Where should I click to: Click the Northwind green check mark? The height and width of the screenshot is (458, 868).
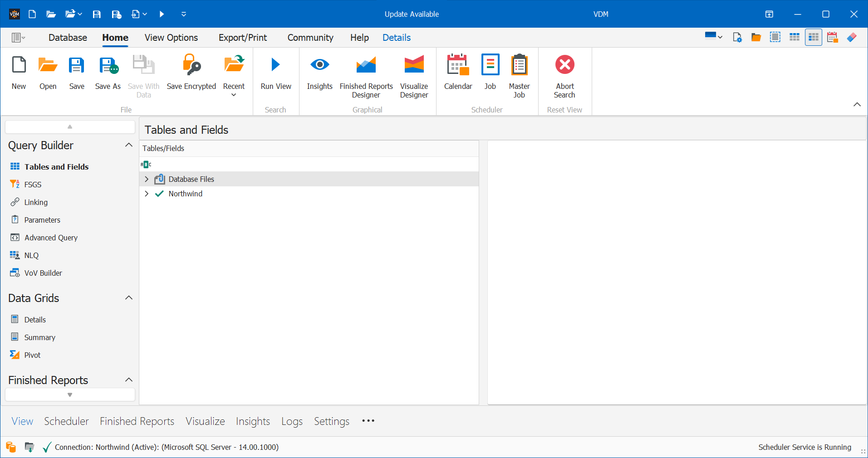(x=159, y=194)
